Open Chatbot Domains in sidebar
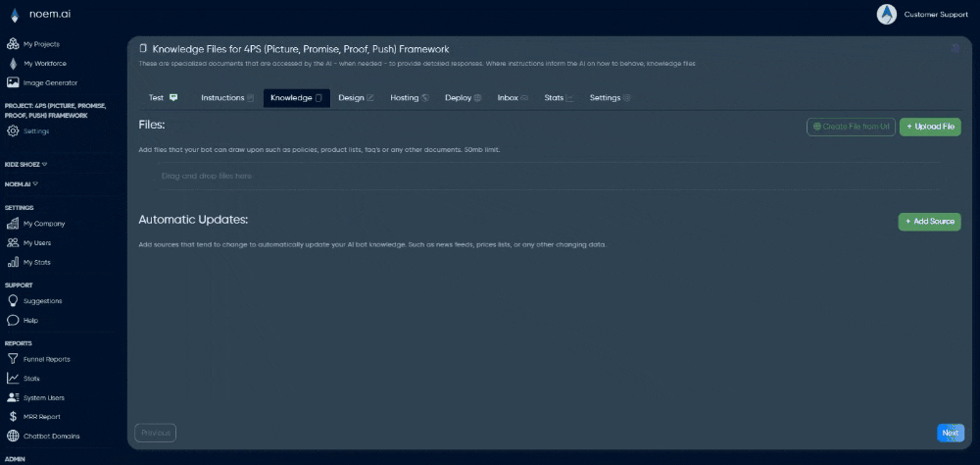Viewport: 980px width, 465px height. (x=43, y=436)
